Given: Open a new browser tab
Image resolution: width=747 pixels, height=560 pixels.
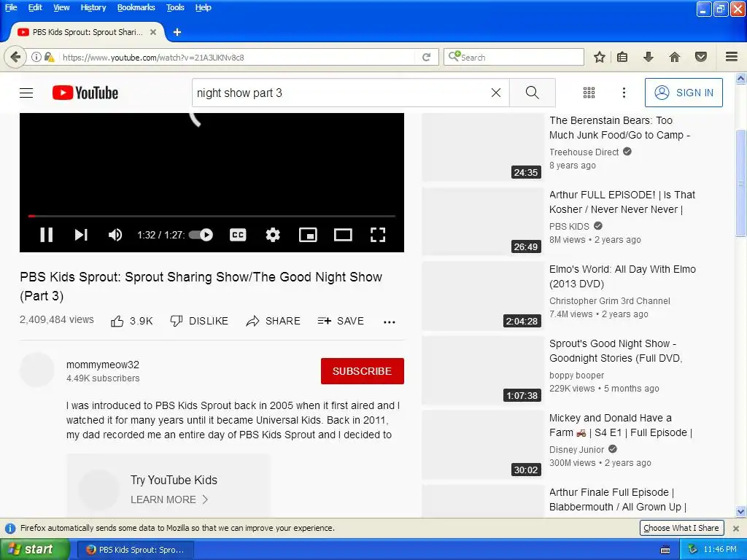Looking at the screenshot, I should (177, 32).
